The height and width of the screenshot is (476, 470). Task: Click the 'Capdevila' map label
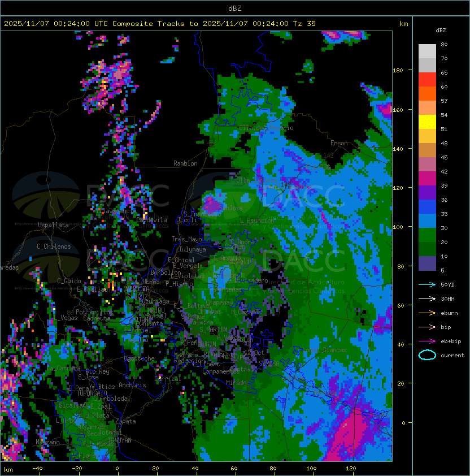pos(152,220)
